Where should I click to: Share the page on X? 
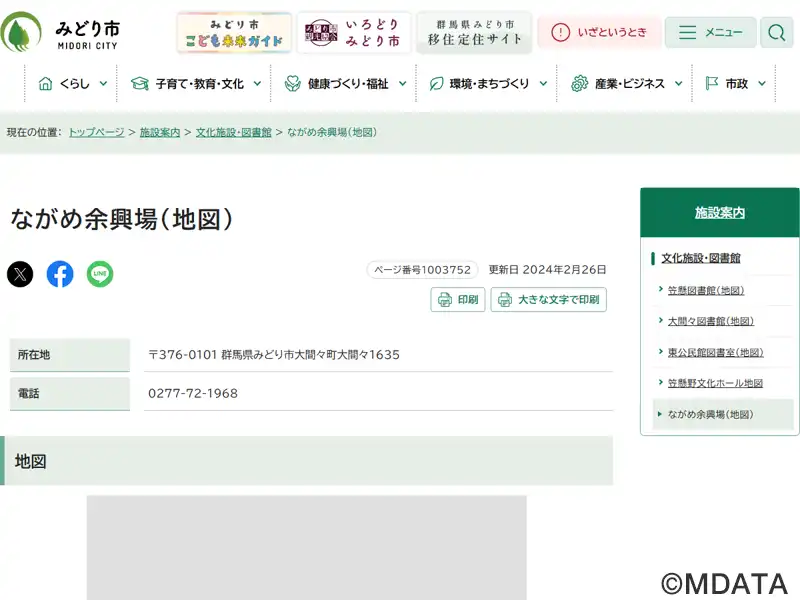coord(20,274)
